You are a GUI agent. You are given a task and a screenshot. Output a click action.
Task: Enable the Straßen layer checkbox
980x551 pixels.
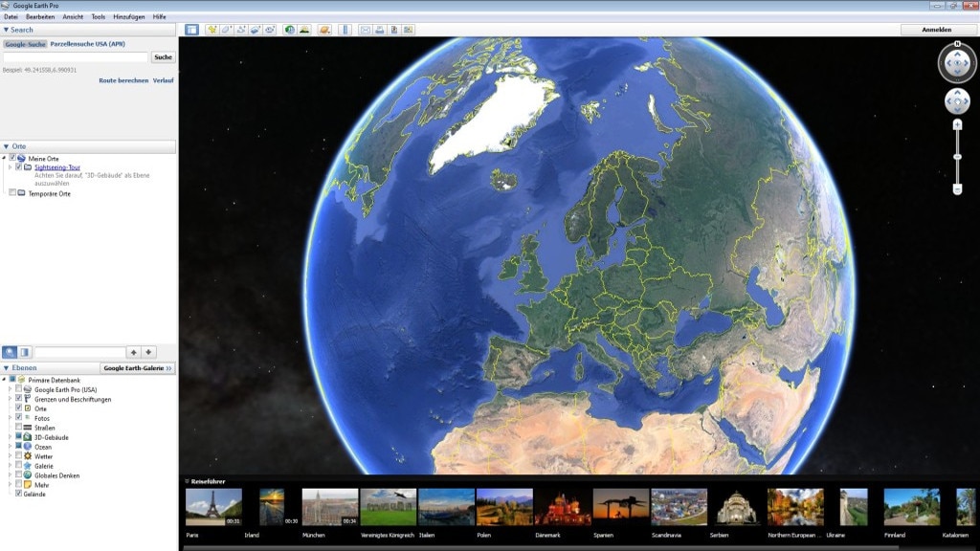coord(19,427)
